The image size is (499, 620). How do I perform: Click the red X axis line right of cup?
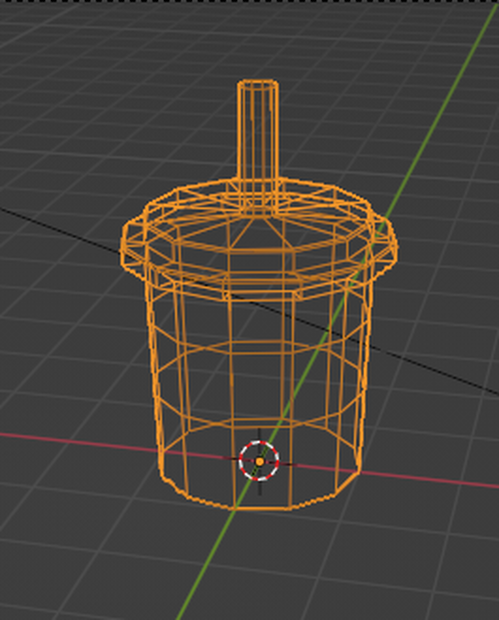click(x=429, y=479)
